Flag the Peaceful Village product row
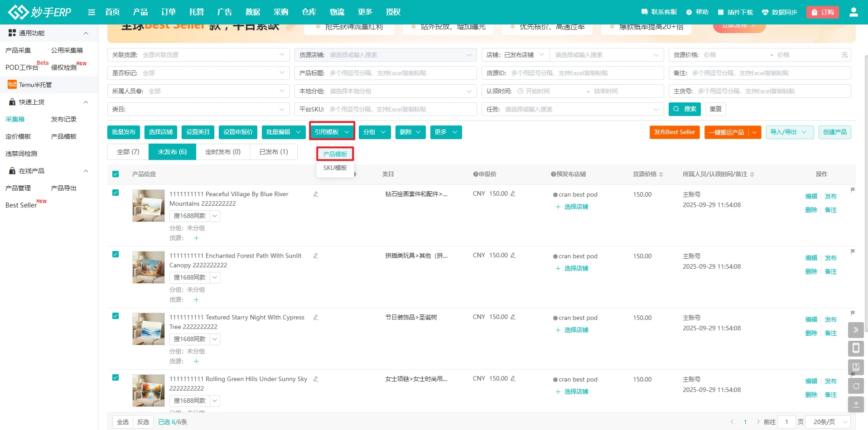Screen dimensions: 868x430 pos(853,190)
